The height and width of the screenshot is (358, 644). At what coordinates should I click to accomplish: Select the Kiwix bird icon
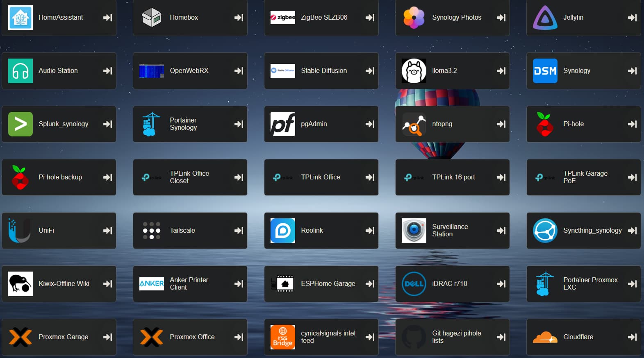coord(20,284)
